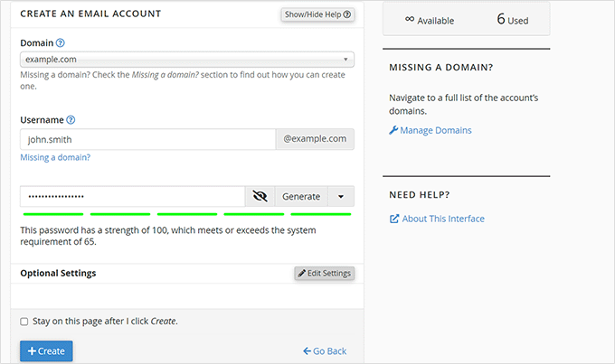
Task: Click the help icon next to Domain
Action: pos(61,42)
